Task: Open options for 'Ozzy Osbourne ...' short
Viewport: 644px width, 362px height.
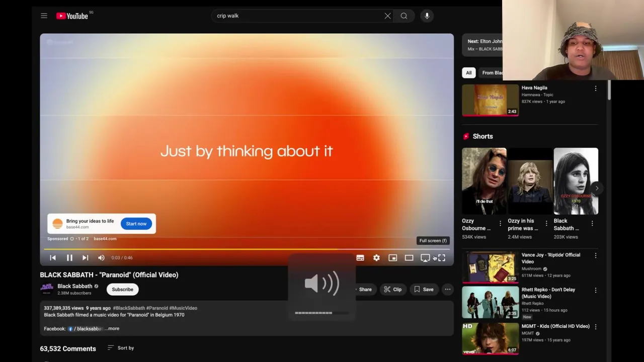Action: pos(500,223)
